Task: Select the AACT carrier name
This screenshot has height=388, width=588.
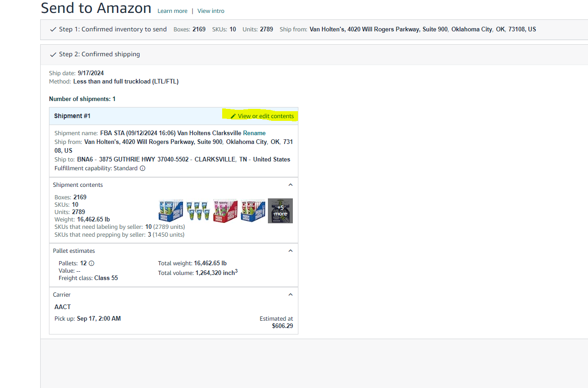Action: point(63,307)
